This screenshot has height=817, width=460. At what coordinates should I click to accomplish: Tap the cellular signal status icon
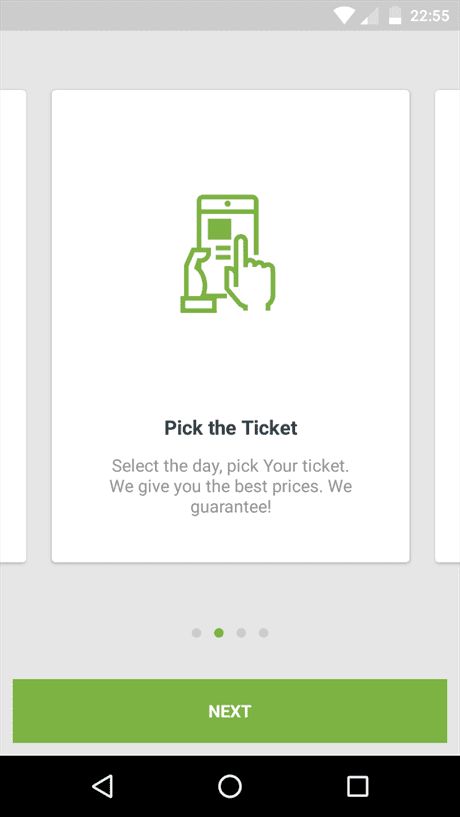tap(369, 16)
